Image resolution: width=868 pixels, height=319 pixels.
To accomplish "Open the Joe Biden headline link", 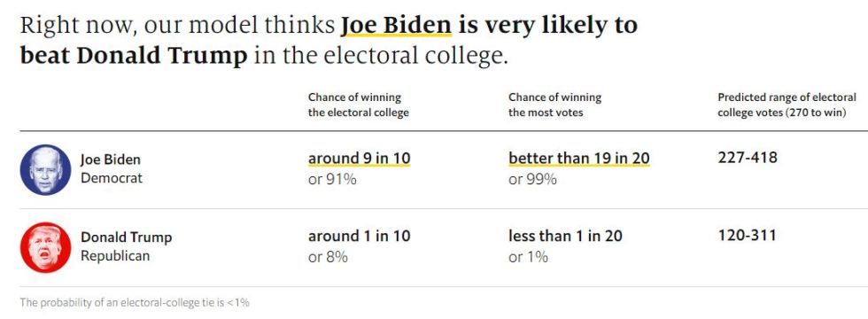I will [x=396, y=26].
